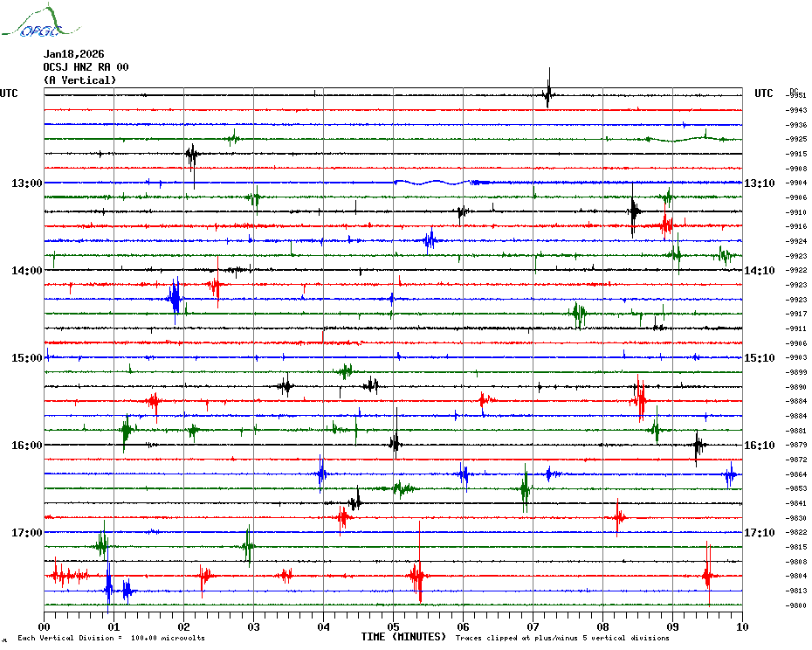Click the DC value -9808
Image resolution: width=812 pixels, height=650 pixels.
click(x=796, y=562)
